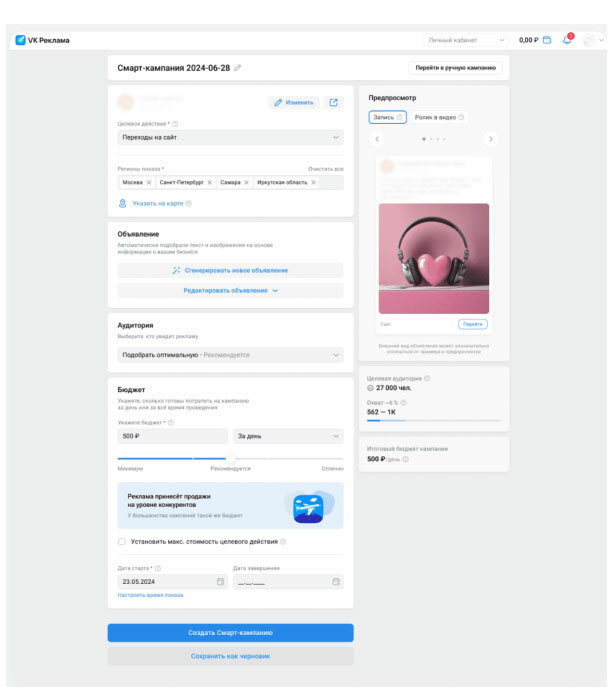This screenshot has height=687, width=615.
Task: Click the first preview pagination dot
Action: (424, 139)
